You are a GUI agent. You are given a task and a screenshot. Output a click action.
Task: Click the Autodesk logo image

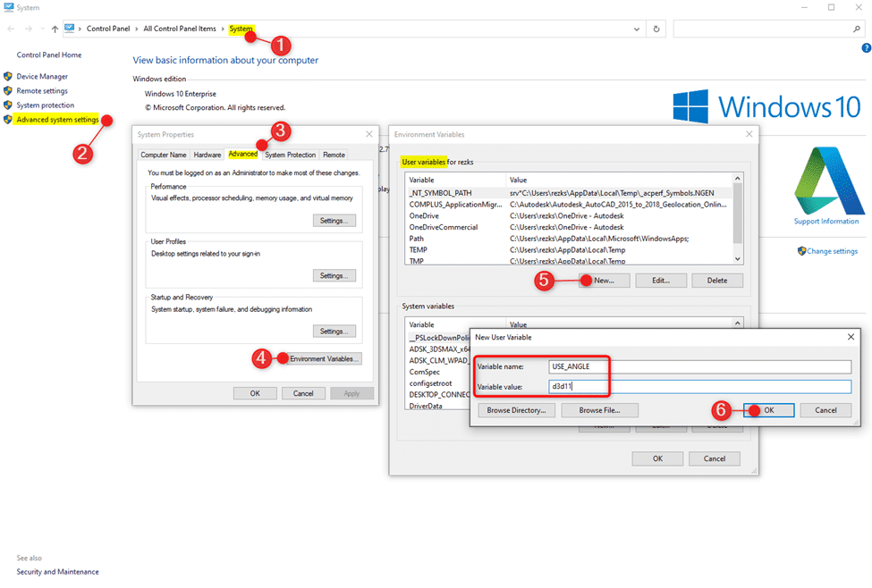829,181
